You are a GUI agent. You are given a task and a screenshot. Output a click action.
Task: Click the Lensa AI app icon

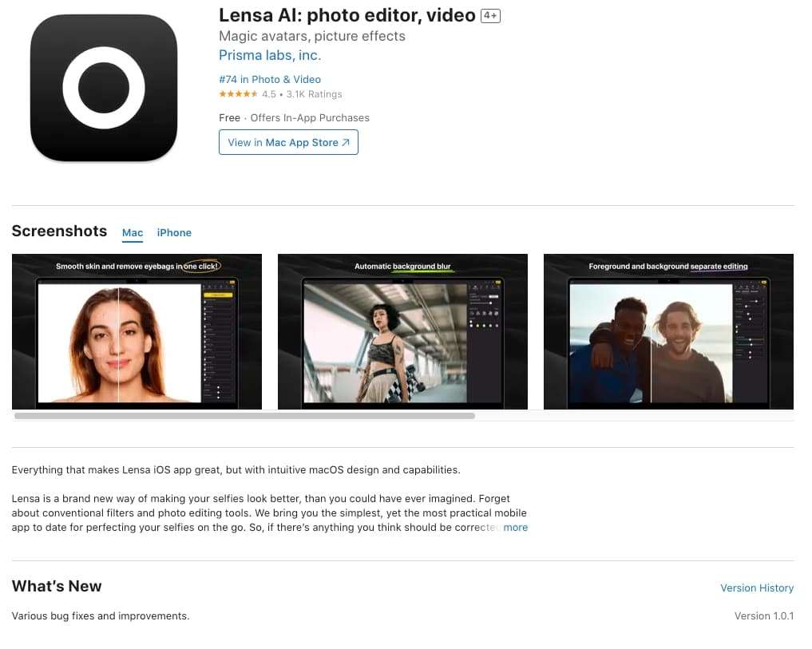104,88
